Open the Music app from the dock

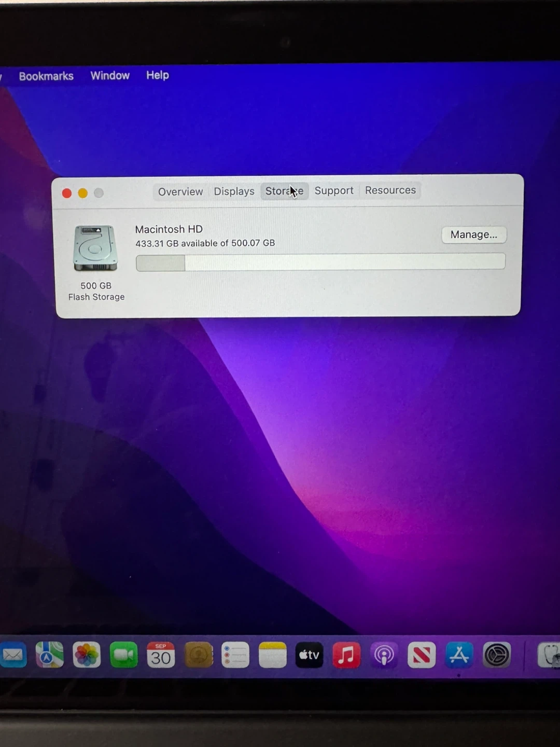click(x=346, y=655)
